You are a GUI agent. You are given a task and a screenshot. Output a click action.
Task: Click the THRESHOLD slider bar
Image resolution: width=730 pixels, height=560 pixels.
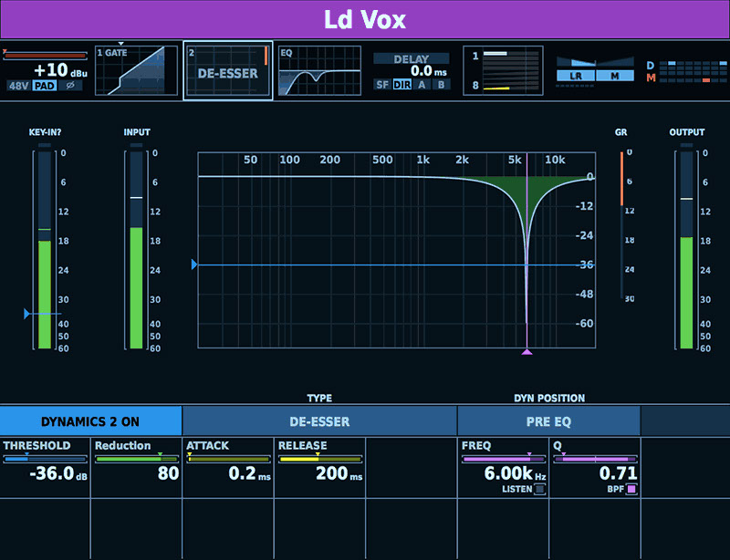point(46,459)
